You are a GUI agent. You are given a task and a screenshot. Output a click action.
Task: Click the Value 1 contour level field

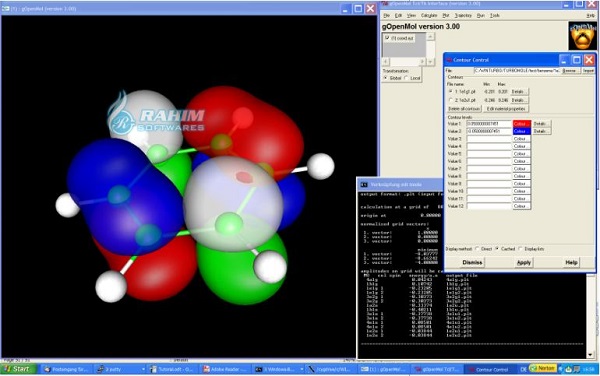(489, 124)
